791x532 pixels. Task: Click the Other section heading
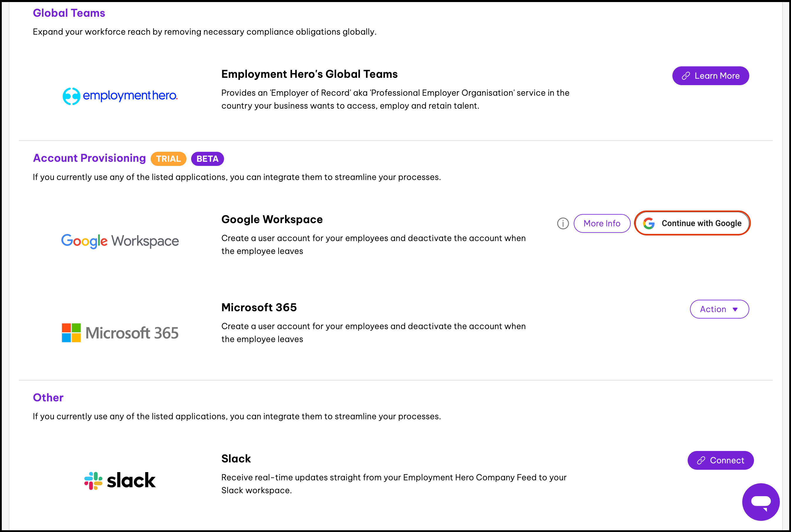point(48,397)
